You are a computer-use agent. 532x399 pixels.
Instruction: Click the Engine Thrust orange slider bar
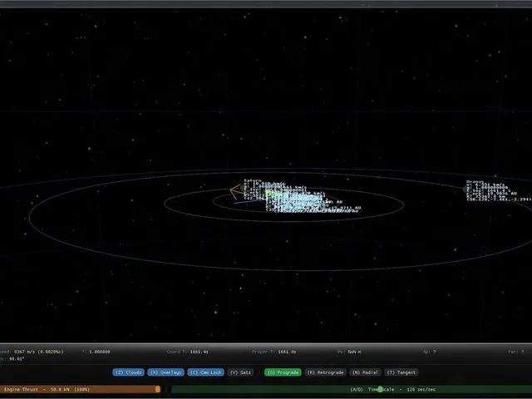80,389
